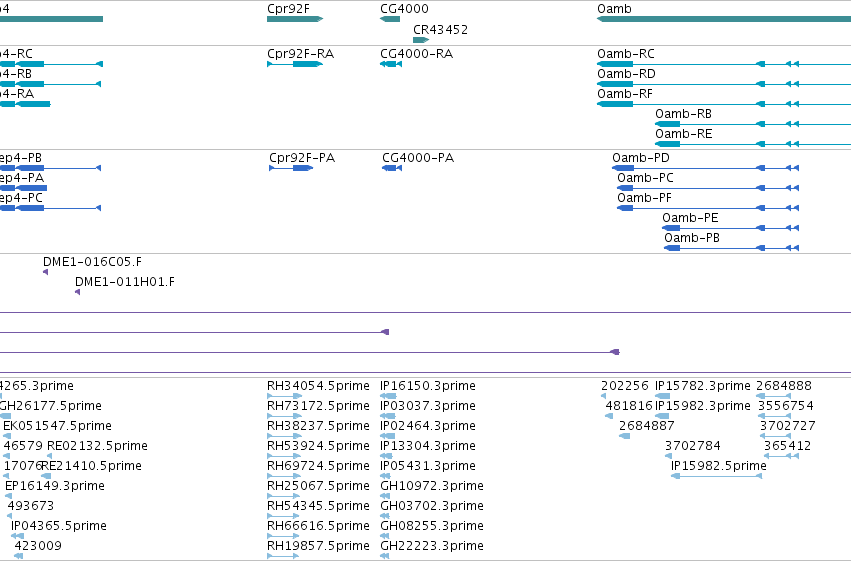Select the IP15982.3prime EST label
The height and width of the screenshot is (561, 851).
pos(703,406)
